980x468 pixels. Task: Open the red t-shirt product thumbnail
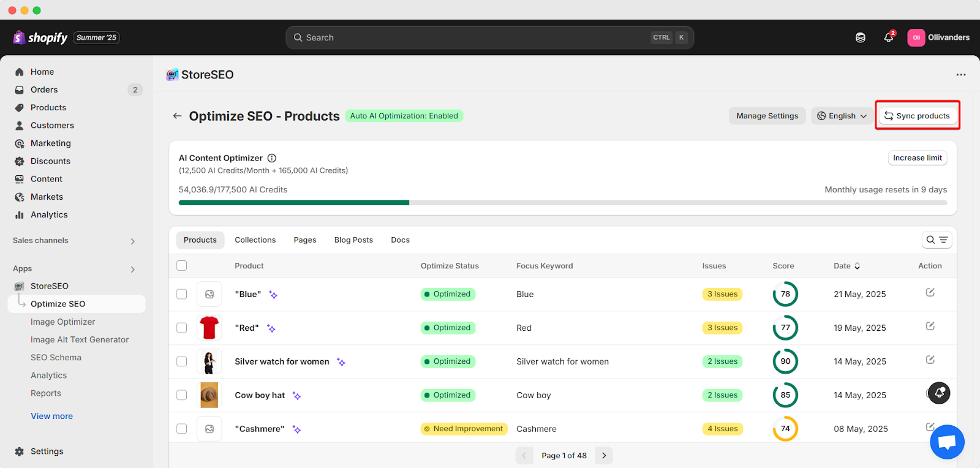(209, 328)
